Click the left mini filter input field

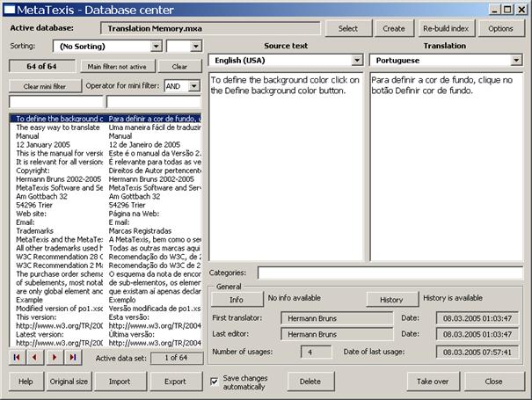[x=56, y=102]
